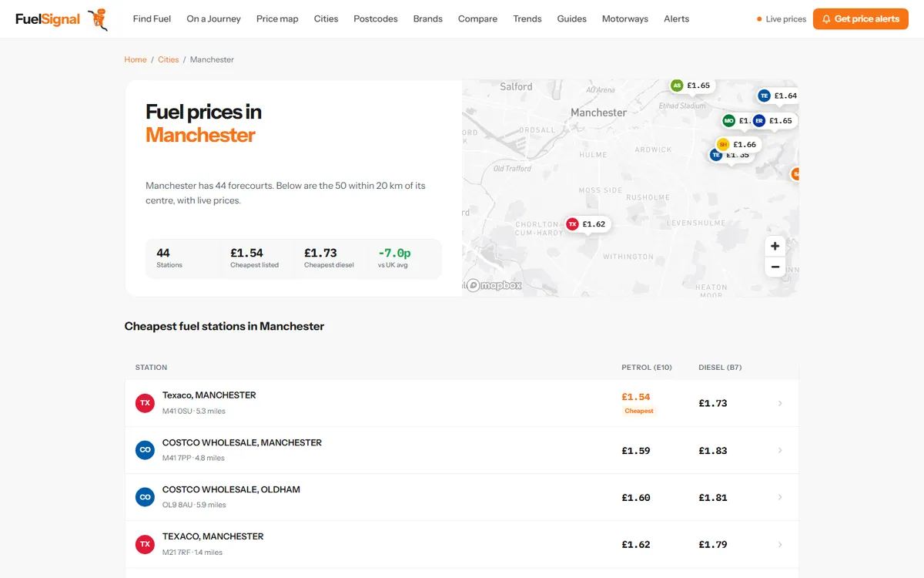Viewport: 924px width, 578px height.
Task: Open COSTCO WHOLESALE, OLDHAM station
Action: 462,497
